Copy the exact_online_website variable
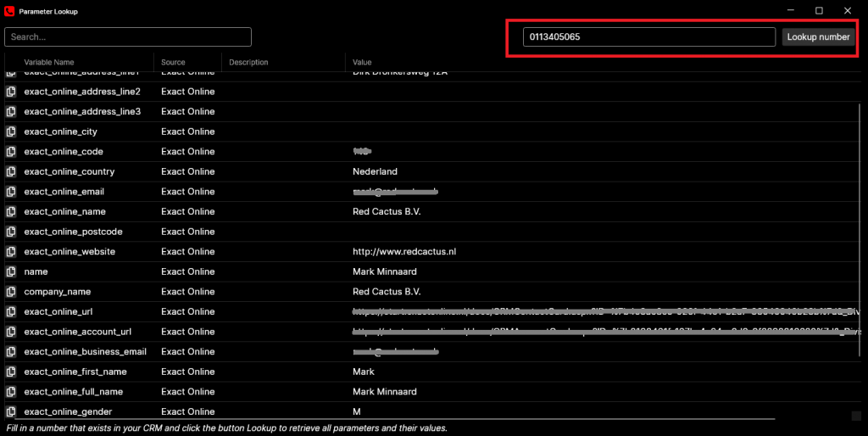868x436 pixels. tap(11, 251)
